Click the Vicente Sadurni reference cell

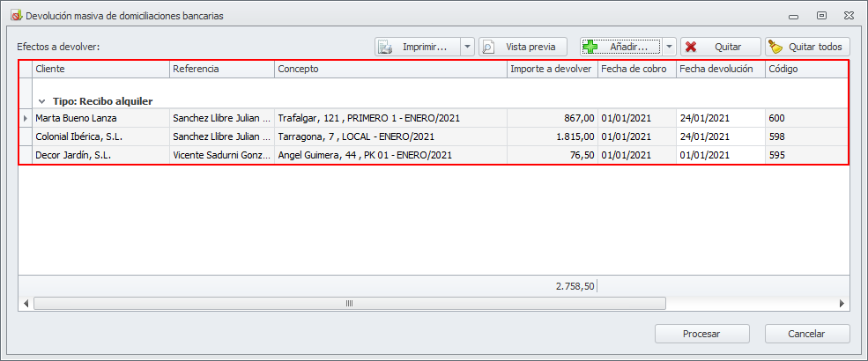(x=222, y=155)
